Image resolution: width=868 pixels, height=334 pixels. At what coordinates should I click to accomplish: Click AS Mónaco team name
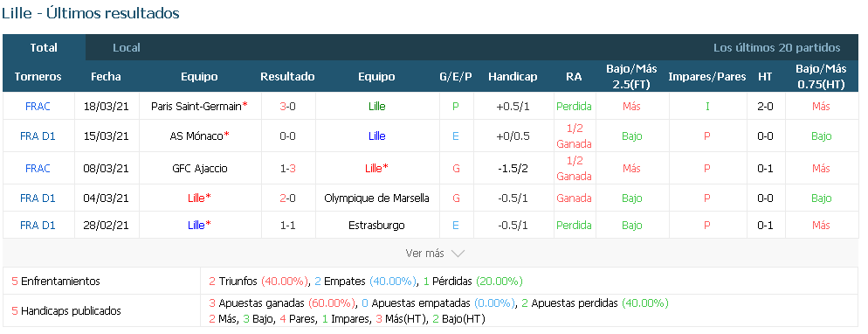[196, 136]
